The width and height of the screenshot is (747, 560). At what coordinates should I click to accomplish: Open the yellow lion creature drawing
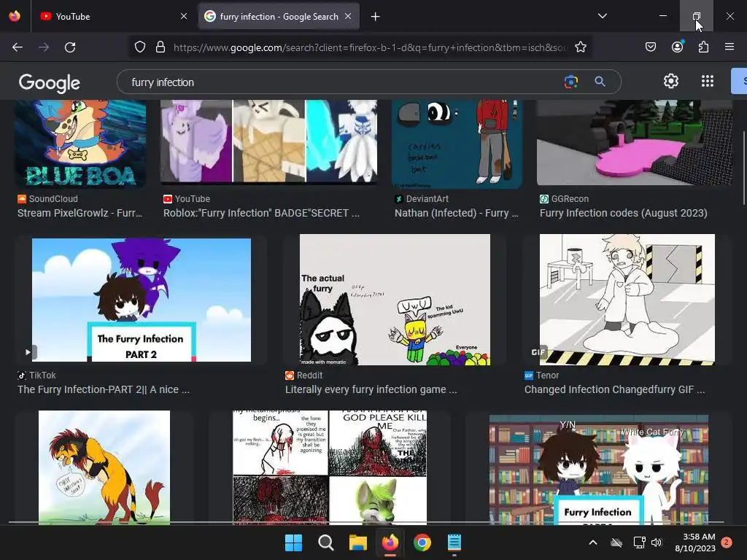[x=104, y=467]
